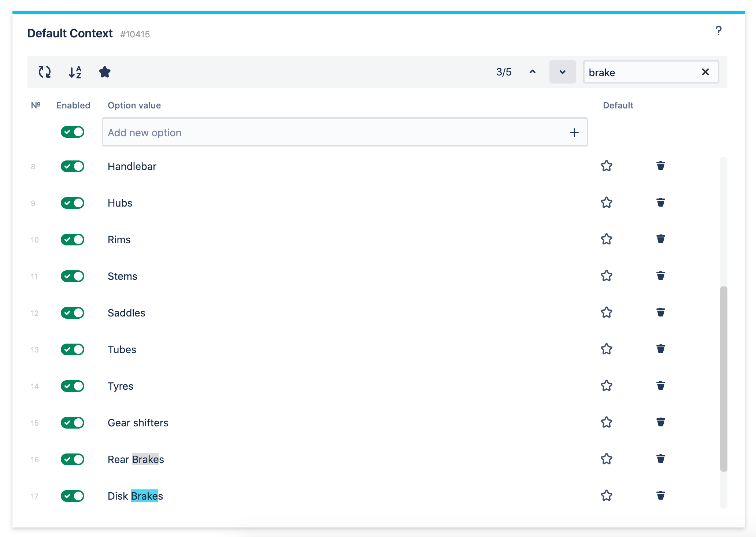Open help with the question mark icon
756x537 pixels.
click(718, 31)
